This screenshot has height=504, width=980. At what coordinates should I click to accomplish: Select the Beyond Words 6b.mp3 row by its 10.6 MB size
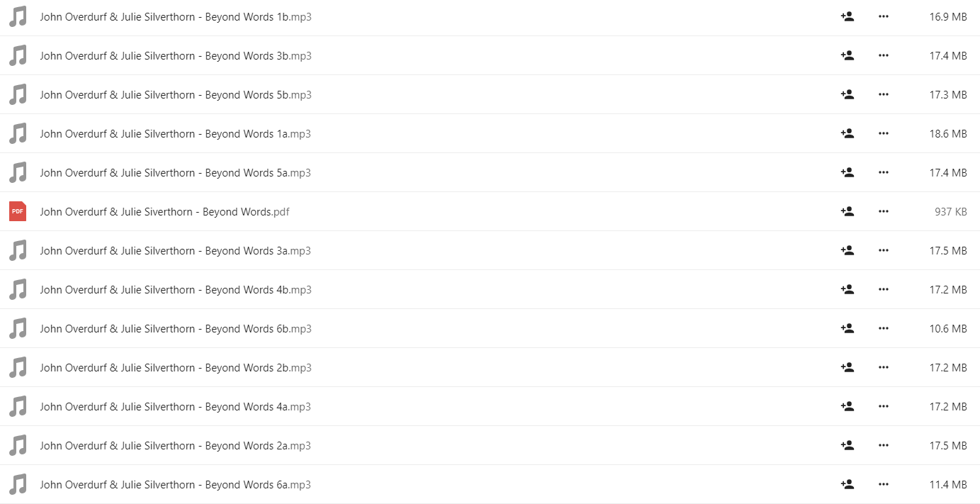[948, 329]
